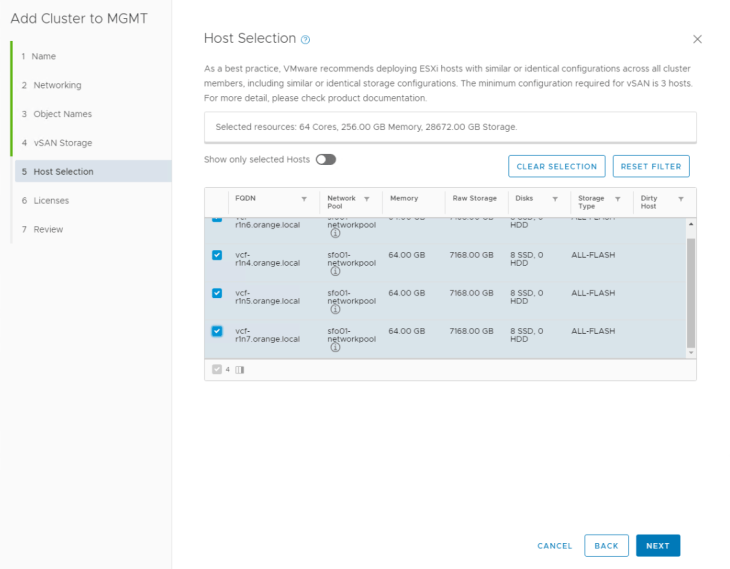Close the Add Cluster dialog

point(697,39)
